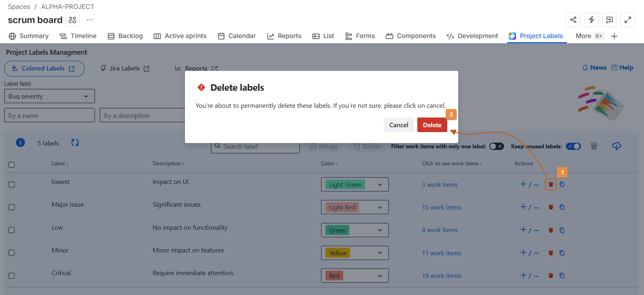Click the Try a name input field
This screenshot has width=644, height=295.
click(x=49, y=115)
